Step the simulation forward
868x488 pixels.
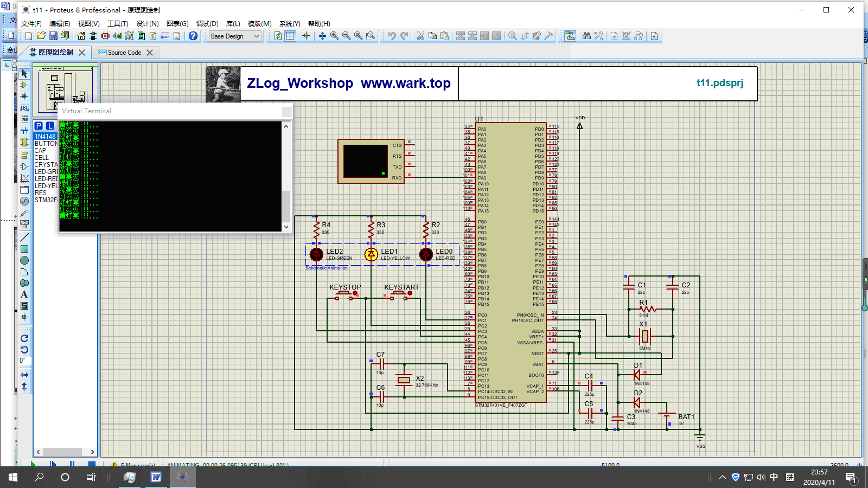(x=53, y=464)
